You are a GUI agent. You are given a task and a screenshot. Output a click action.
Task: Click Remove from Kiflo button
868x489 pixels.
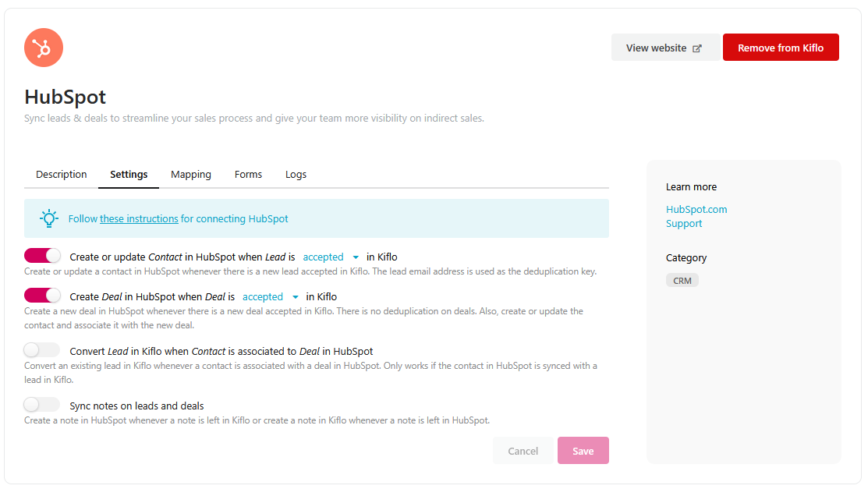tap(781, 48)
